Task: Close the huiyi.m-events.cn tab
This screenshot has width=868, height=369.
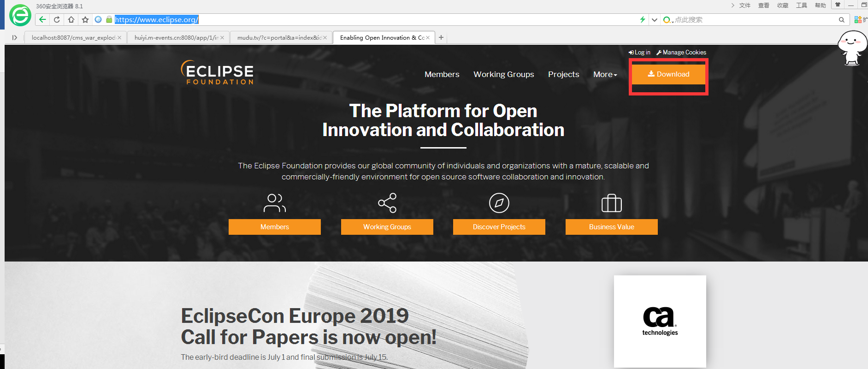Action: tap(222, 38)
